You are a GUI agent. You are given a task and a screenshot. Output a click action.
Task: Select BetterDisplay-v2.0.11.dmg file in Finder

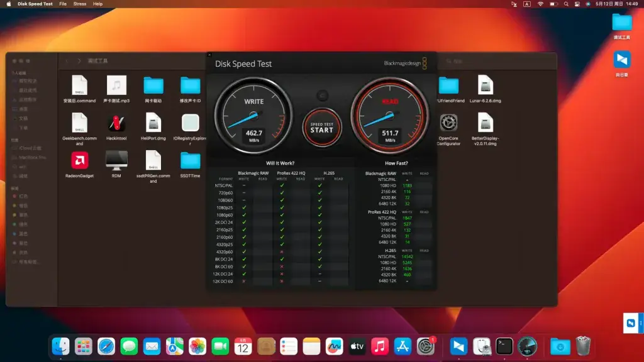[x=485, y=129]
